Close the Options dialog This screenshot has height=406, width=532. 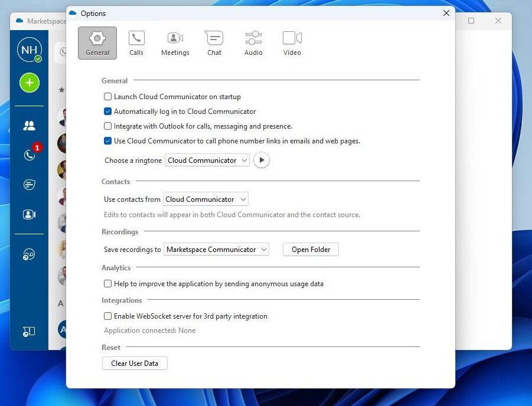coord(446,13)
